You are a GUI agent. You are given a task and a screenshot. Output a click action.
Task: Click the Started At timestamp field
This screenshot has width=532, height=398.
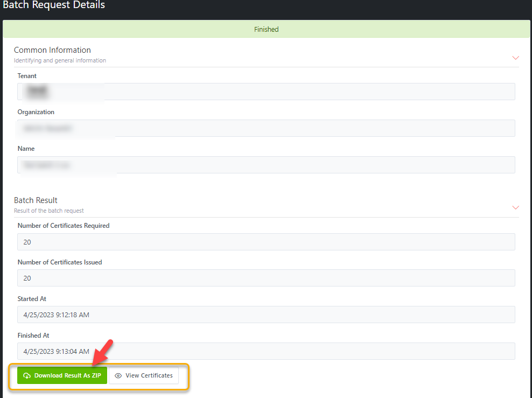[266, 315]
